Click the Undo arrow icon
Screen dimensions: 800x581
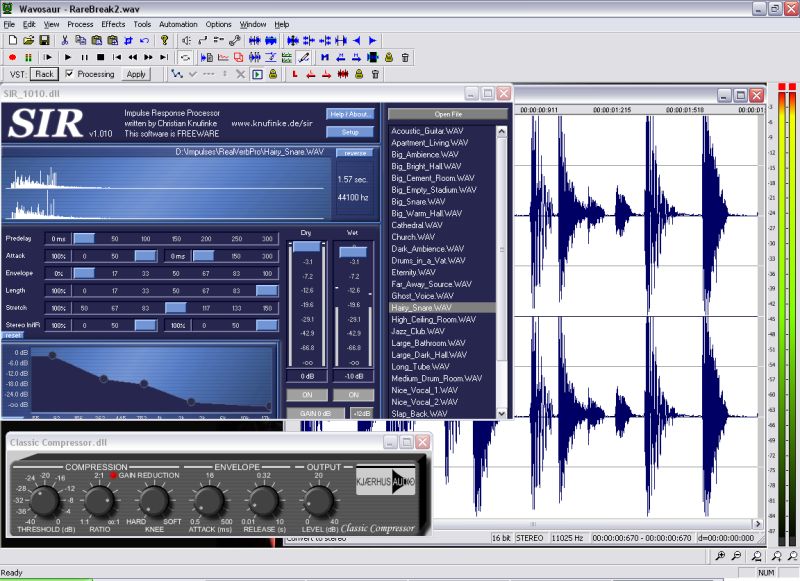tap(146, 40)
